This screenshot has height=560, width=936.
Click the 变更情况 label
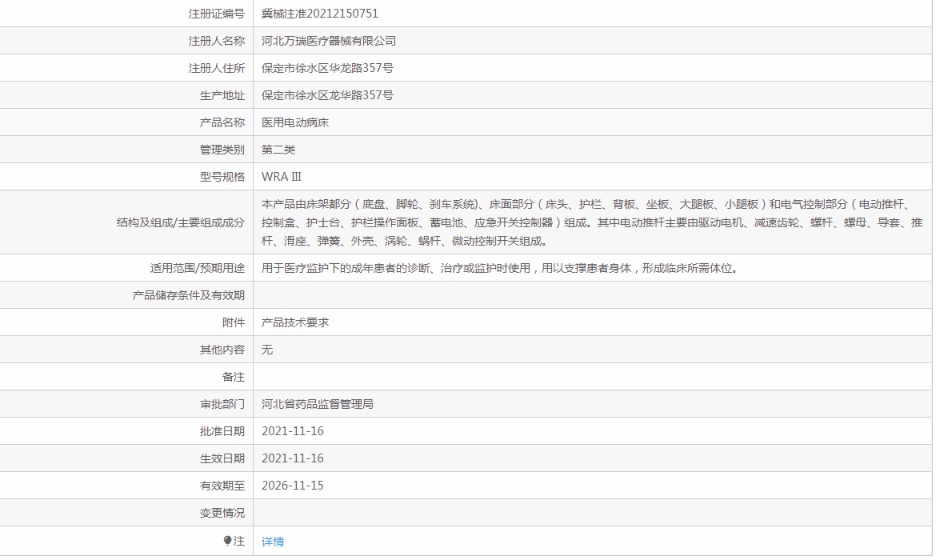pyautogui.click(x=222, y=513)
